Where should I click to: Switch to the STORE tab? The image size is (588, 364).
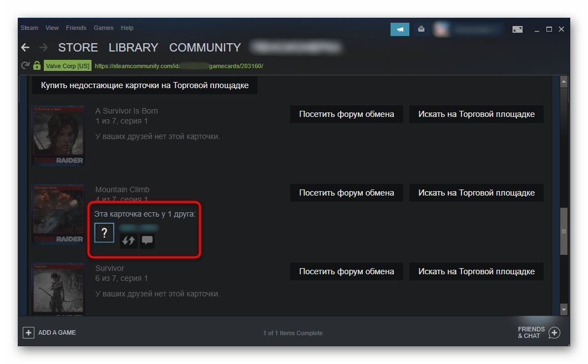click(x=78, y=48)
